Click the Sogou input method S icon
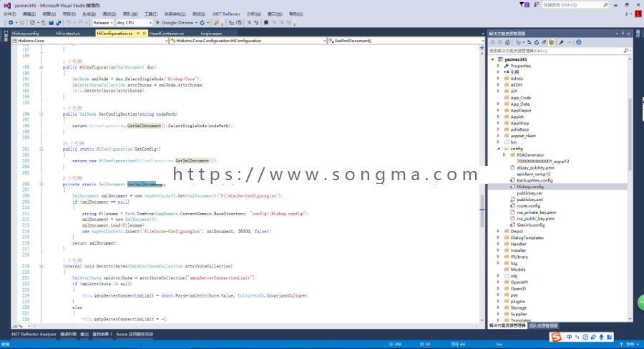This screenshot has width=644, height=349. pos(556,337)
